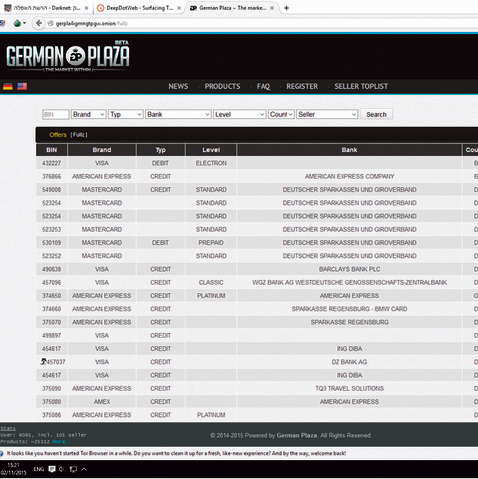Viewport: 478px width, 479px height.
Task: Click the Stats link in footer
Action: click(x=8, y=428)
